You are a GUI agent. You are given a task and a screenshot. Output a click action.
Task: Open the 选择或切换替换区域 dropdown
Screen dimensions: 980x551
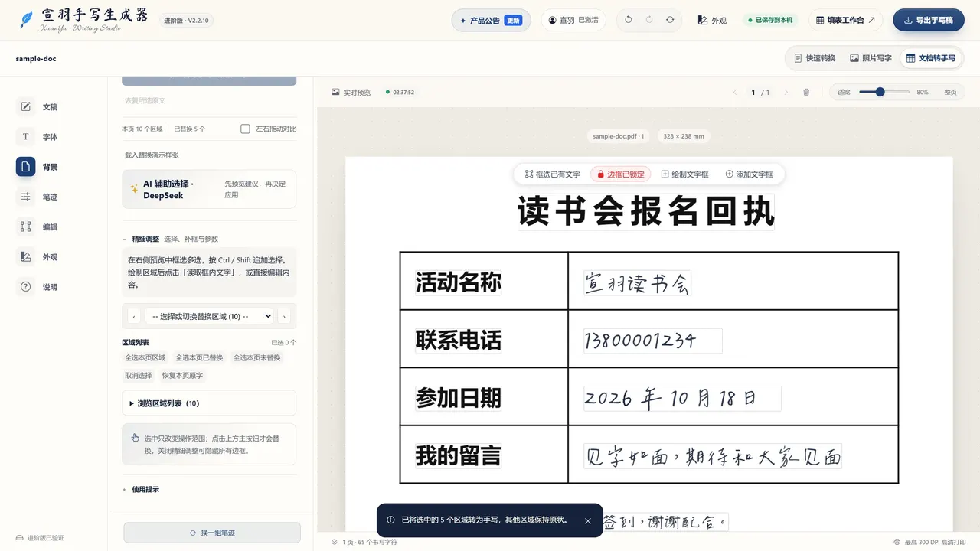[209, 316]
